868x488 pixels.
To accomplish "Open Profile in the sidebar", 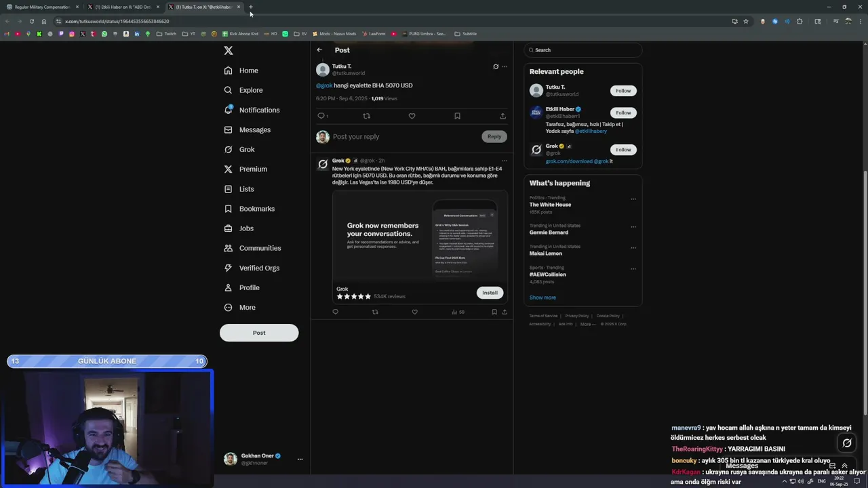I will [x=241, y=287].
